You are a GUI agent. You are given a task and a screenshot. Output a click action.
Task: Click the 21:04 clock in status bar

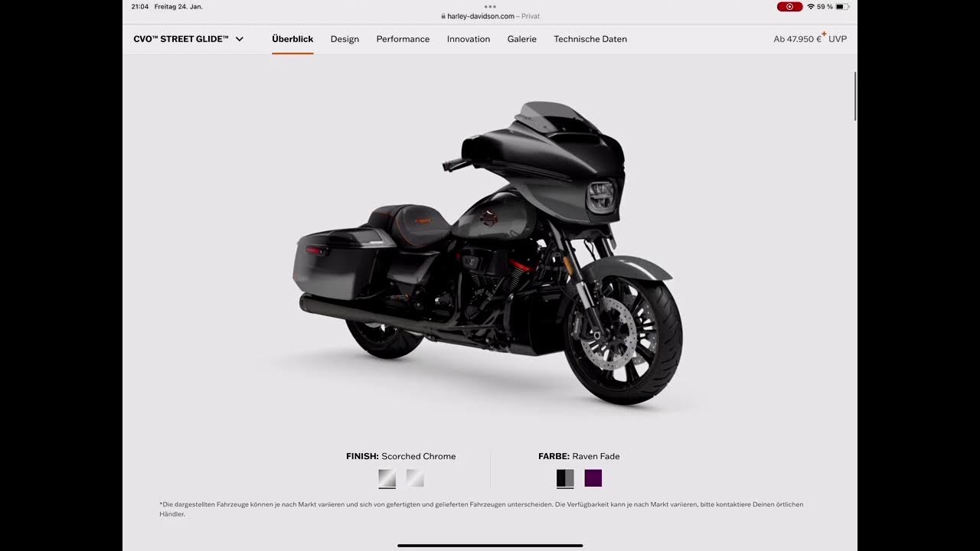[140, 7]
